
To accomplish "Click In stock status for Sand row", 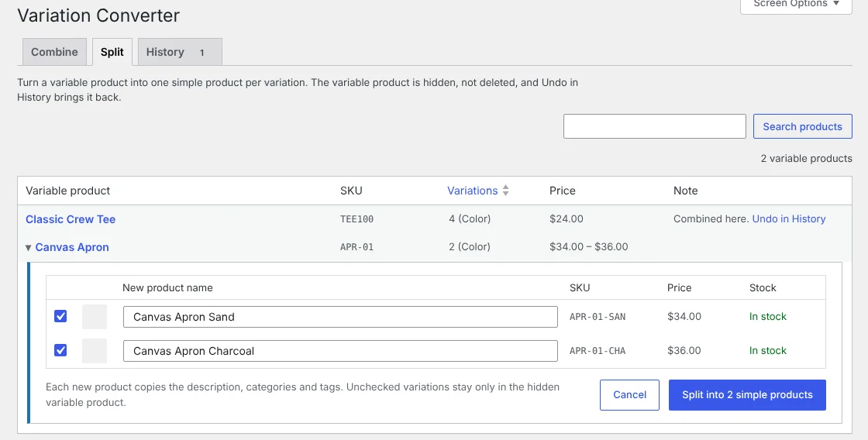I will pos(768,317).
